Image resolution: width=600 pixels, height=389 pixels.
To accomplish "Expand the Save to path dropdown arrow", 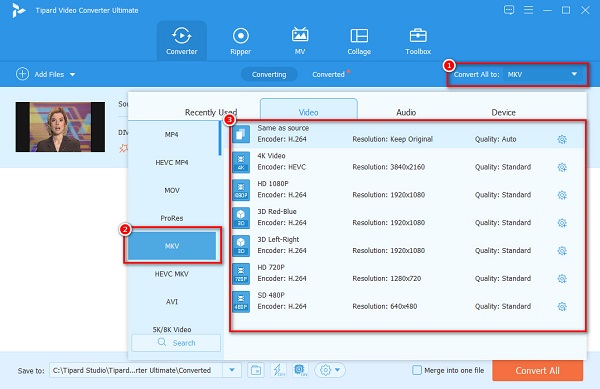I will (x=232, y=370).
